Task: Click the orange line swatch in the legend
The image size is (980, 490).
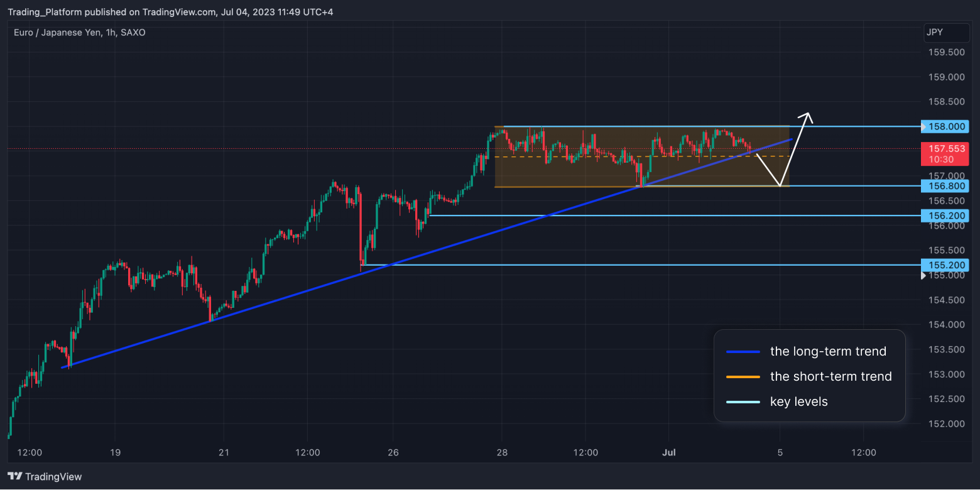Action: 743,377
